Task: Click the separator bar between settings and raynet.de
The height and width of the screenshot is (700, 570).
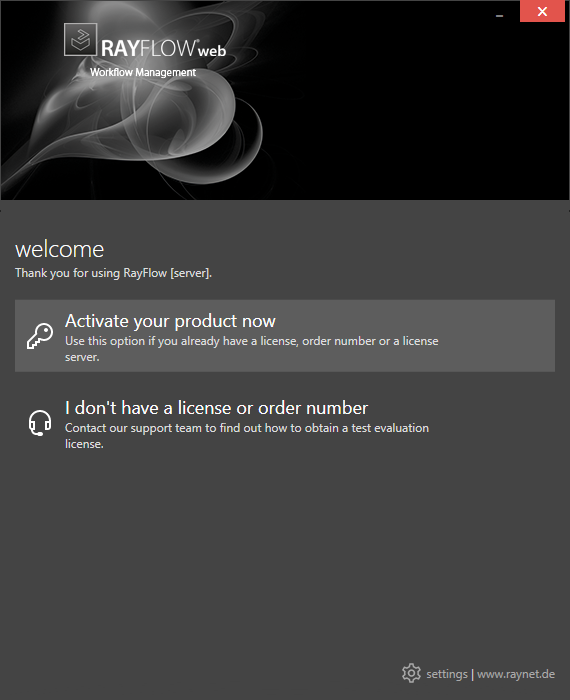Action: point(472,674)
